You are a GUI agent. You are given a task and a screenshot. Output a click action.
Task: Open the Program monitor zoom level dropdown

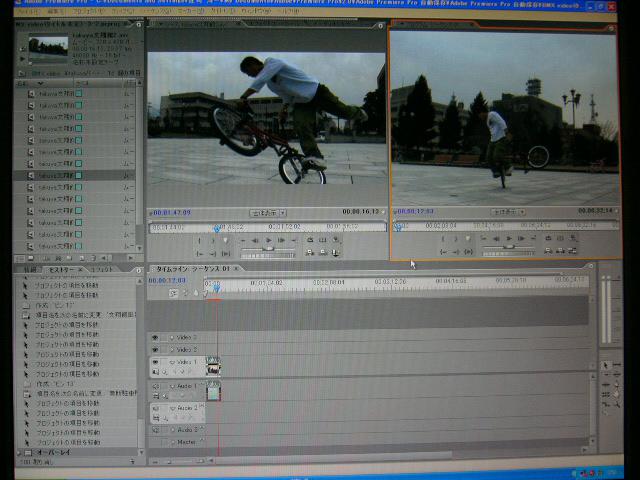click(x=509, y=212)
